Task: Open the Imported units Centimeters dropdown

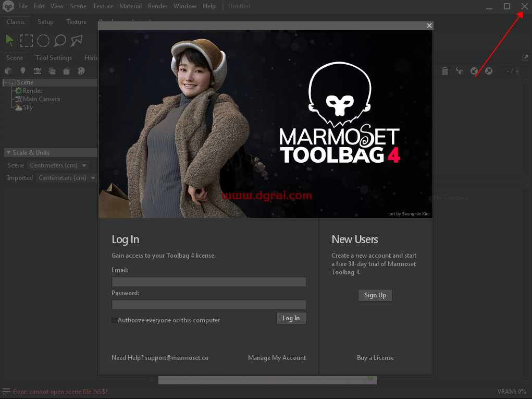Action: coord(66,177)
